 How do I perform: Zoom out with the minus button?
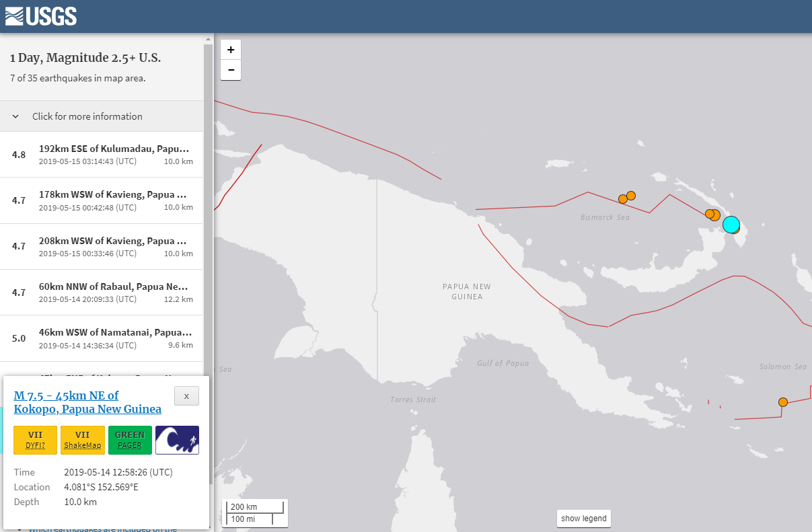tap(231, 70)
